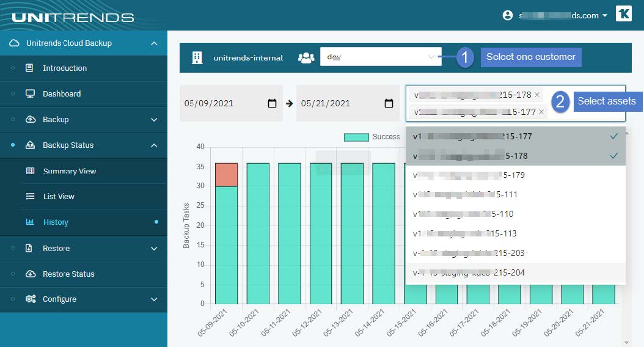Expand the Configure submenu chevron
The width and height of the screenshot is (644, 347).
click(x=154, y=299)
